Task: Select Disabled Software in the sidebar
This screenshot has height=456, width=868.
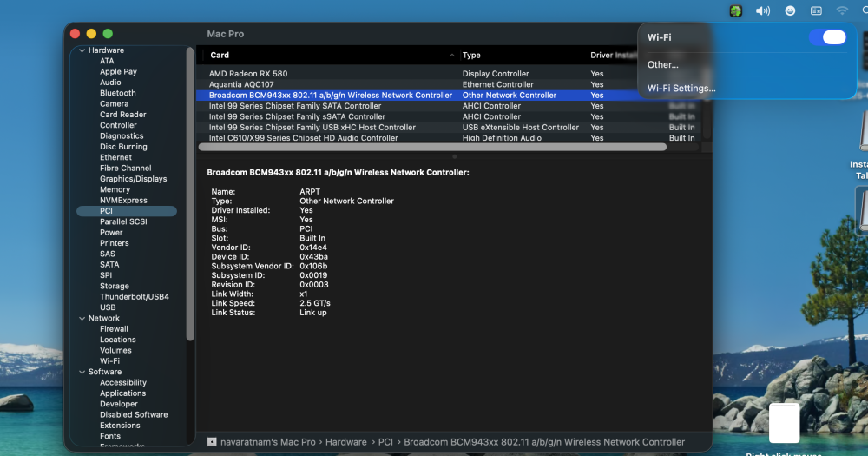Action: tap(134, 415)
